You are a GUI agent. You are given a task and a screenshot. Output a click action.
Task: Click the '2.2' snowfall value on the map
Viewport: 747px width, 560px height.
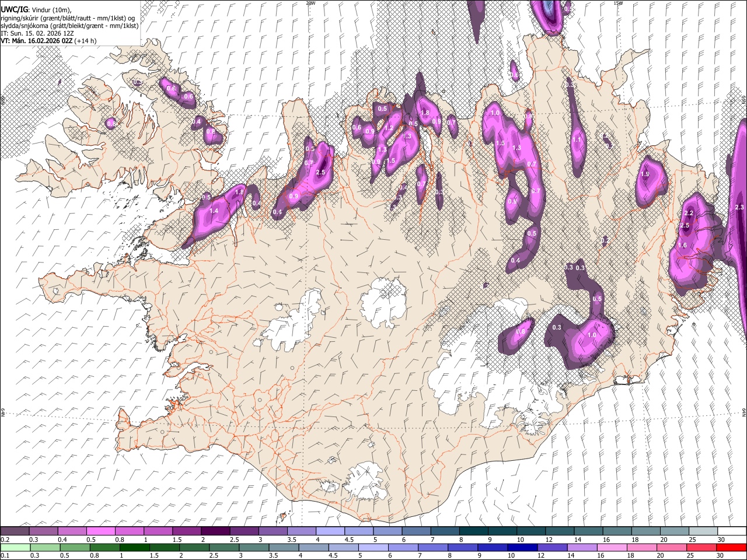pyautogui.click(x=689, y=213)
